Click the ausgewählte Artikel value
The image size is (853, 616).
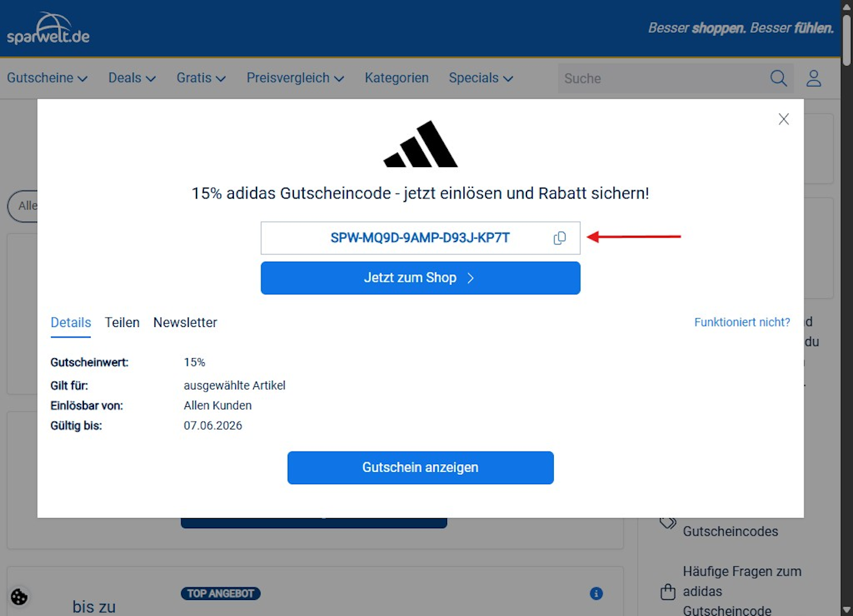click(235, 386)
